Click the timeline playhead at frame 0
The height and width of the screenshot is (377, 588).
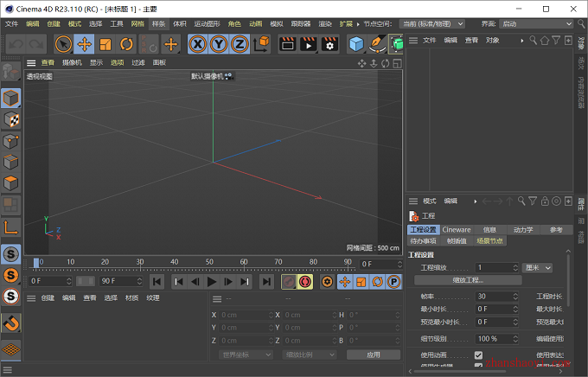click(x=36, y=263)
